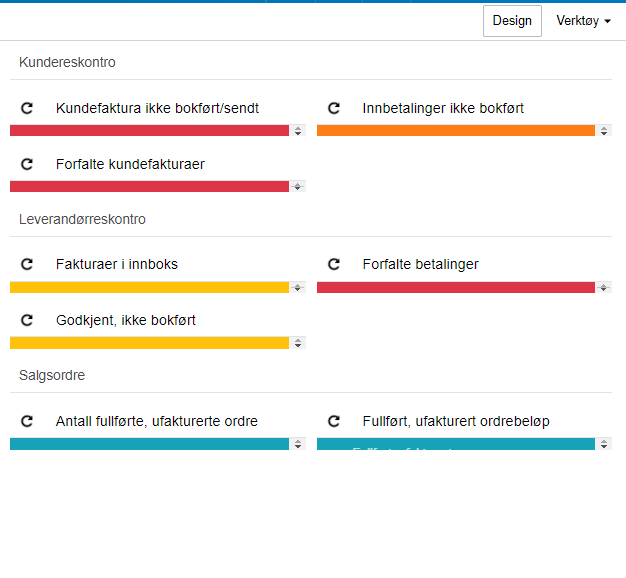This screenshot has width=626, height=578.
Task: Click the spinner beside Fakturaer i innboks bar
Action: pos(297,287)
